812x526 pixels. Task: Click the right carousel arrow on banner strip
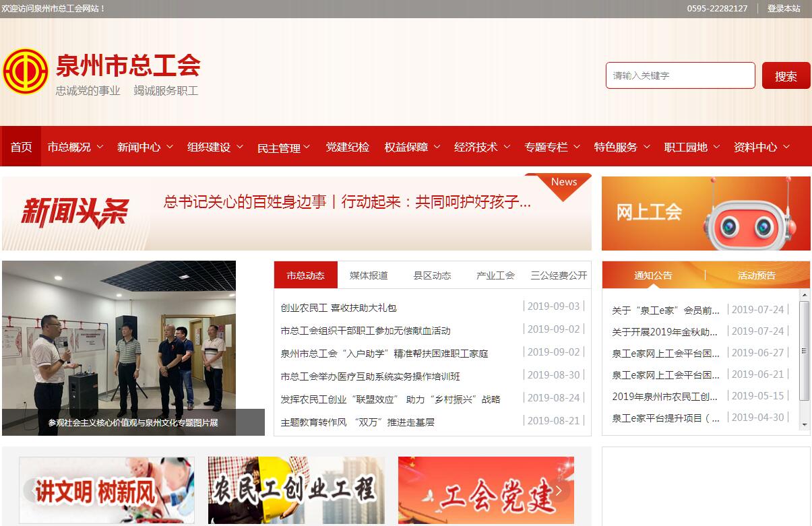pyautogui.click(x=559, y=490)
